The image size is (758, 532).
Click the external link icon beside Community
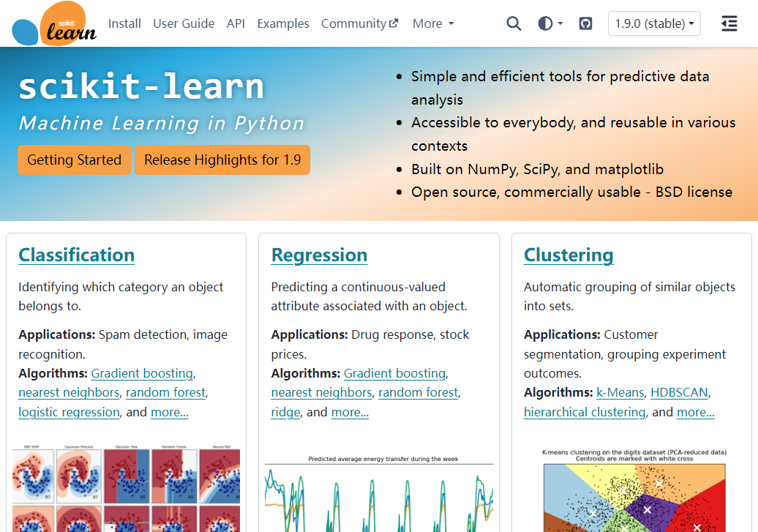394,23
